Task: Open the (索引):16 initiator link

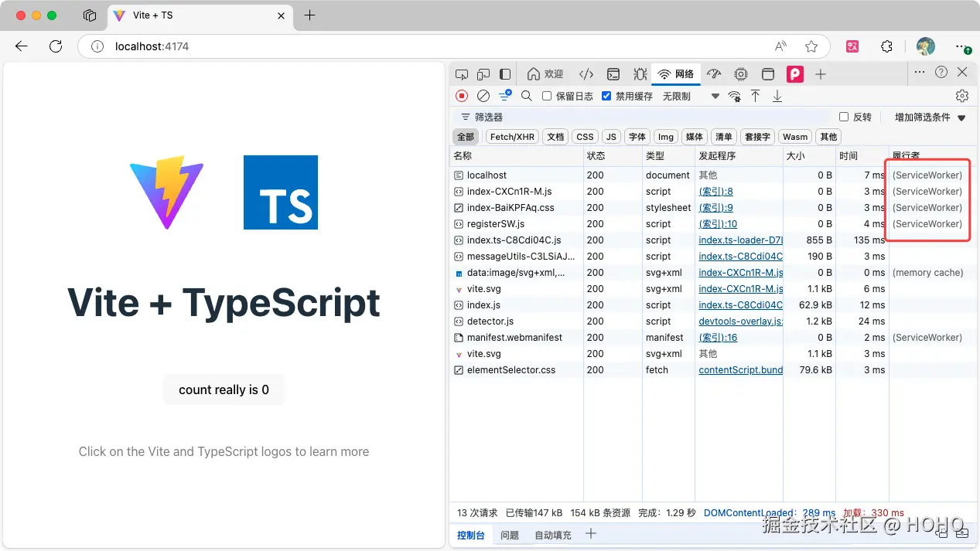Action: [718, 338]
